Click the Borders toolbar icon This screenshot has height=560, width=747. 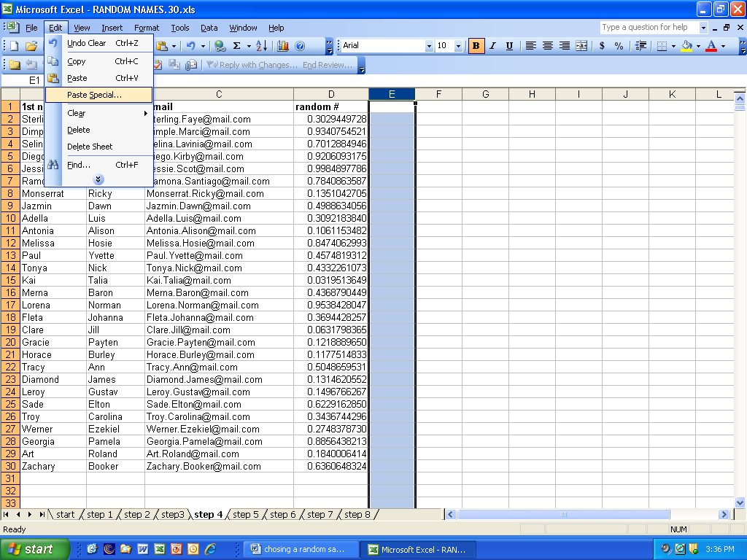pos(662,46)
